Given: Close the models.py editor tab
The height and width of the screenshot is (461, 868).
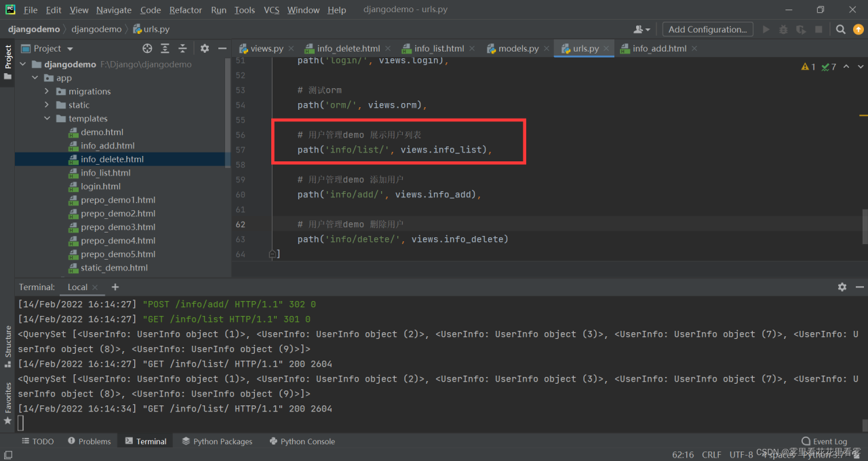Looking at the screenshot, I should coord(546,49).
